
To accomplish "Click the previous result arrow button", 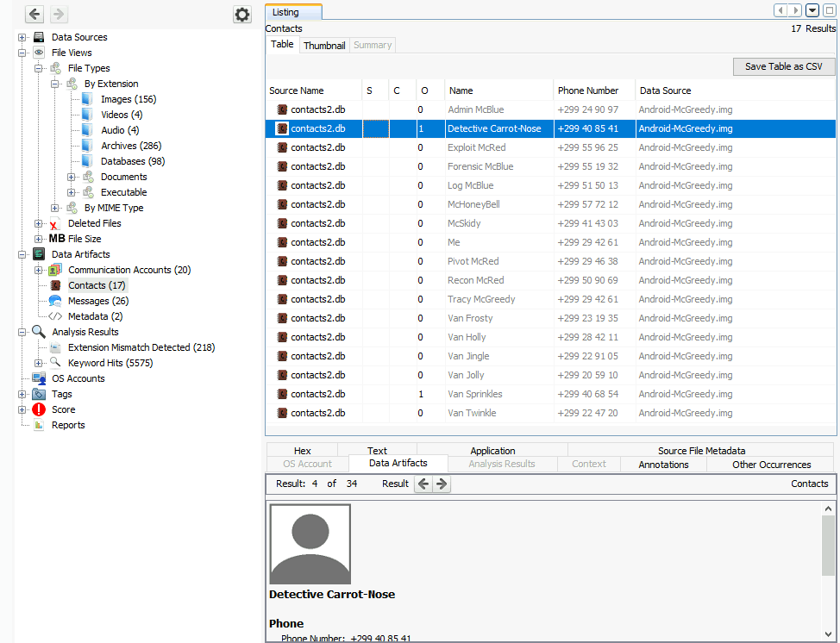I will tap(423, 484).
